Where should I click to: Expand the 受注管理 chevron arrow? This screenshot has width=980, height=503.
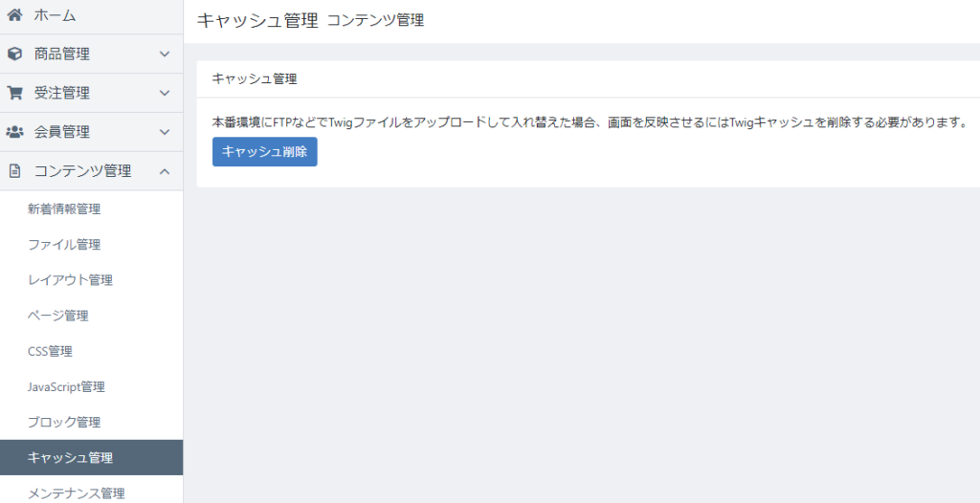click(x=165, y=93)
